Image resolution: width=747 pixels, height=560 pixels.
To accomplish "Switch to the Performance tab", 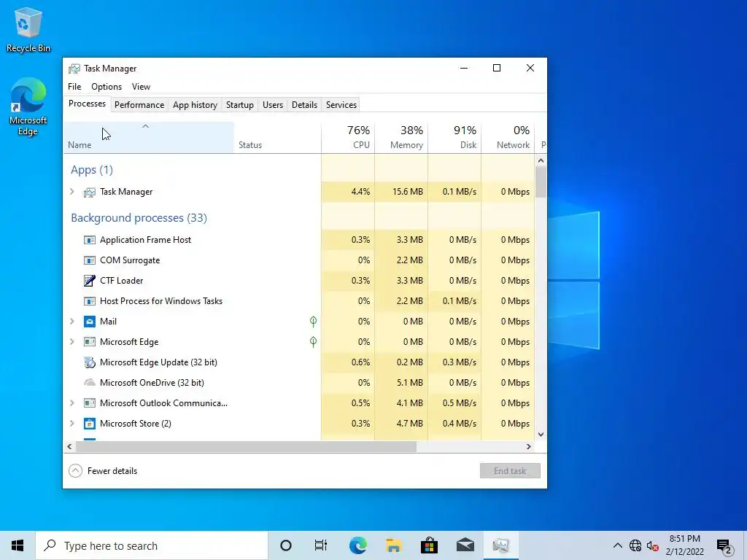I will point(139,105).
